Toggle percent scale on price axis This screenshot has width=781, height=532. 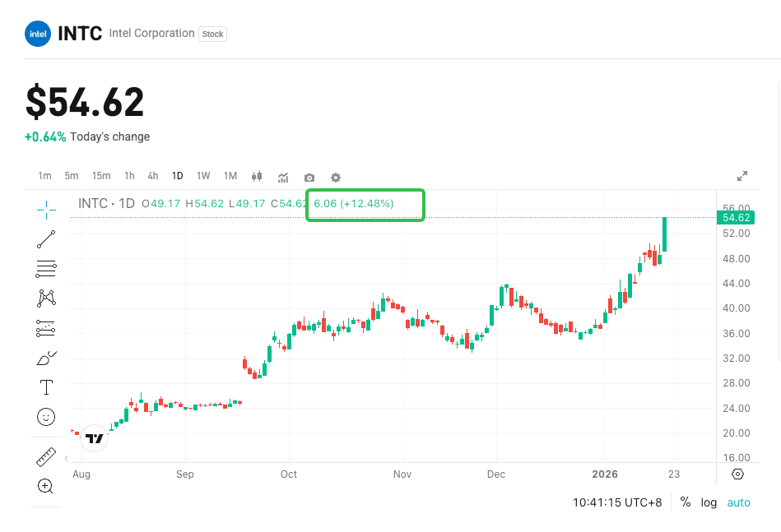coord(686,502)
